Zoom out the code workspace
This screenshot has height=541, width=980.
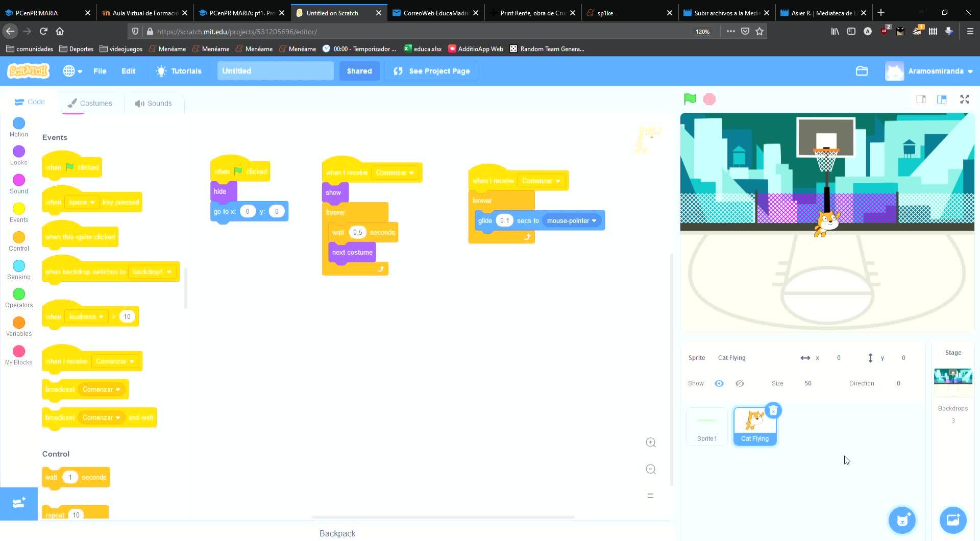pos(651,469)
